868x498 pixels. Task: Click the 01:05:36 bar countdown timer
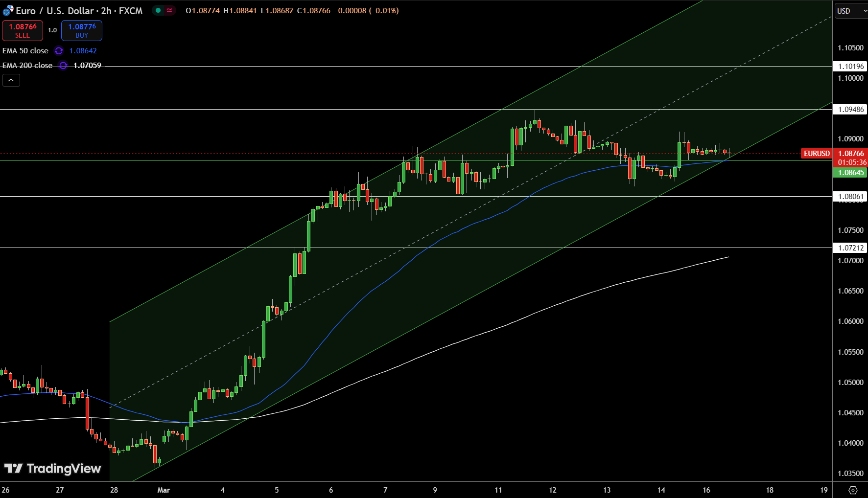pos(852,162)
